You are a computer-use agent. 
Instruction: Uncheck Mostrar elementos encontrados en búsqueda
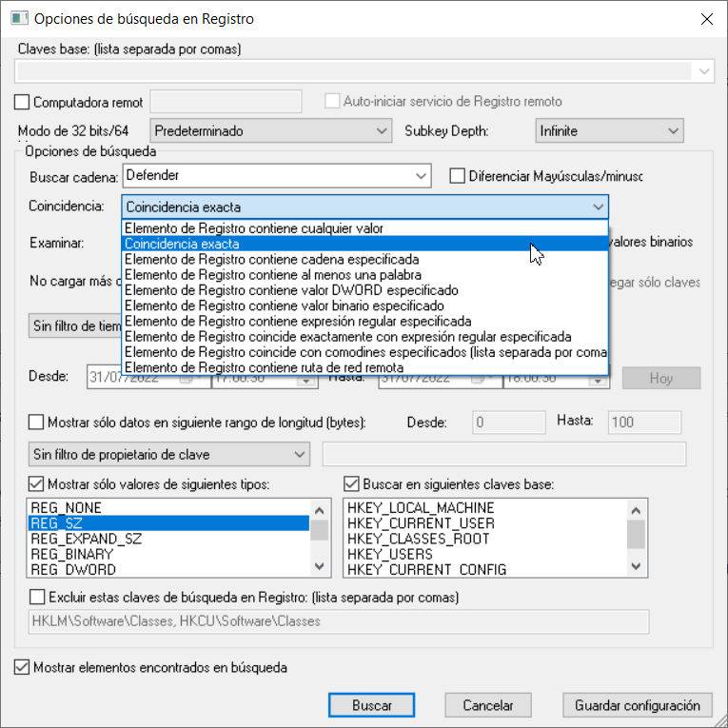(22, 668)
